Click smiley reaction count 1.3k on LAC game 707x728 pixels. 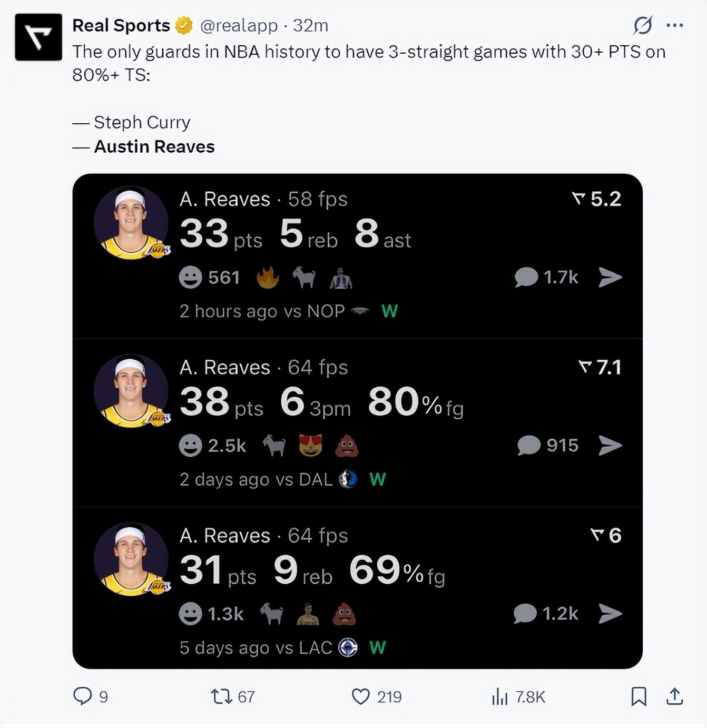(x=211, y=614)
